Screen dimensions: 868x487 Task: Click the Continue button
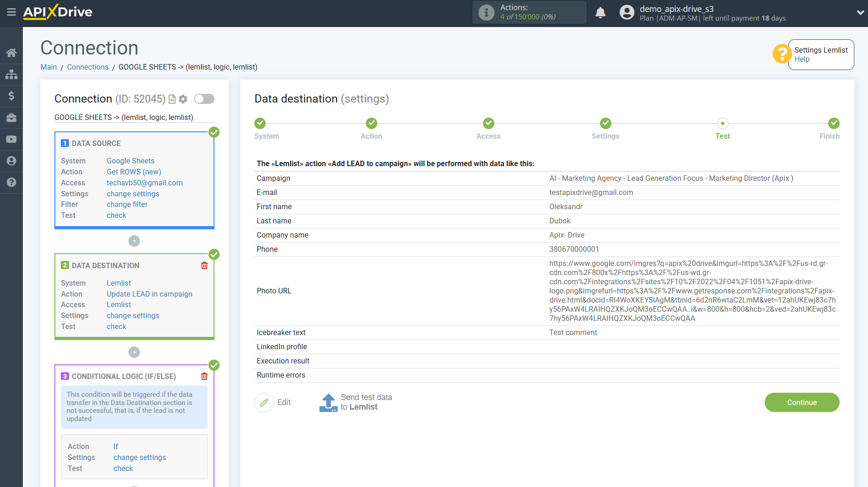click(x=802, y=402)
